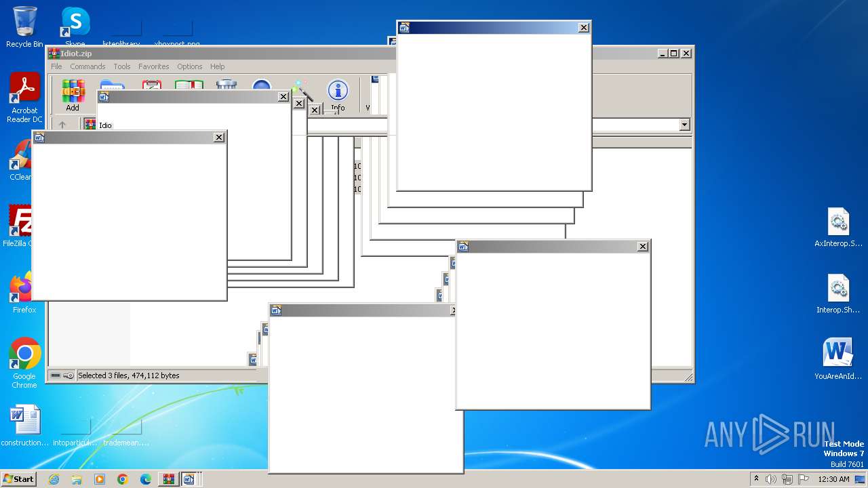Click the View book icon in WinRAR toolbar
Viewport: 868px width, 488px height.
point(189,84)
